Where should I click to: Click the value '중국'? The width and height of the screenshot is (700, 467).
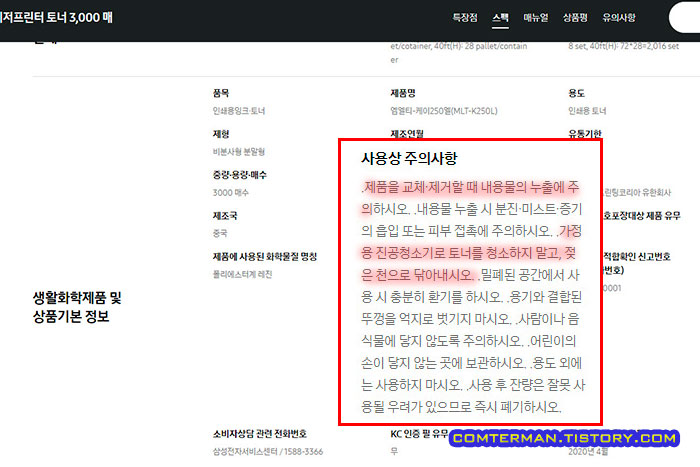tap(220, 233)
